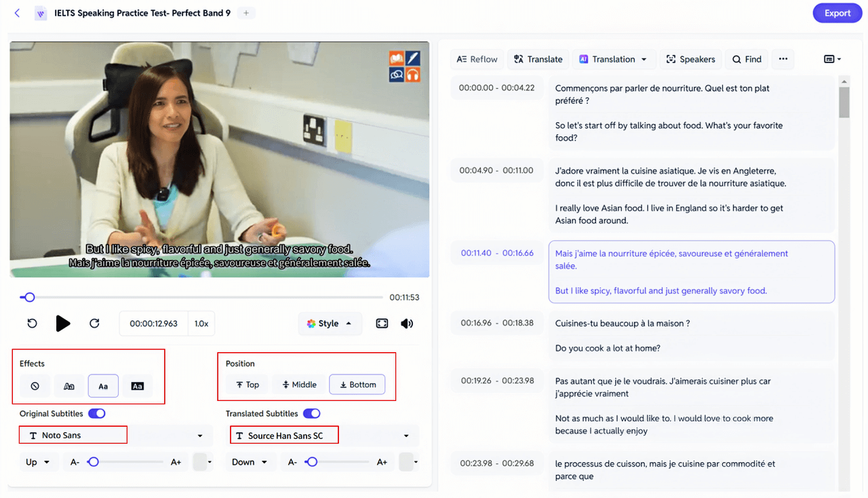The height and width of the screenshot is (498, 868).
Task: Rewind with the counter-clockwise arrow icon
Action: (x=32, y=324)
